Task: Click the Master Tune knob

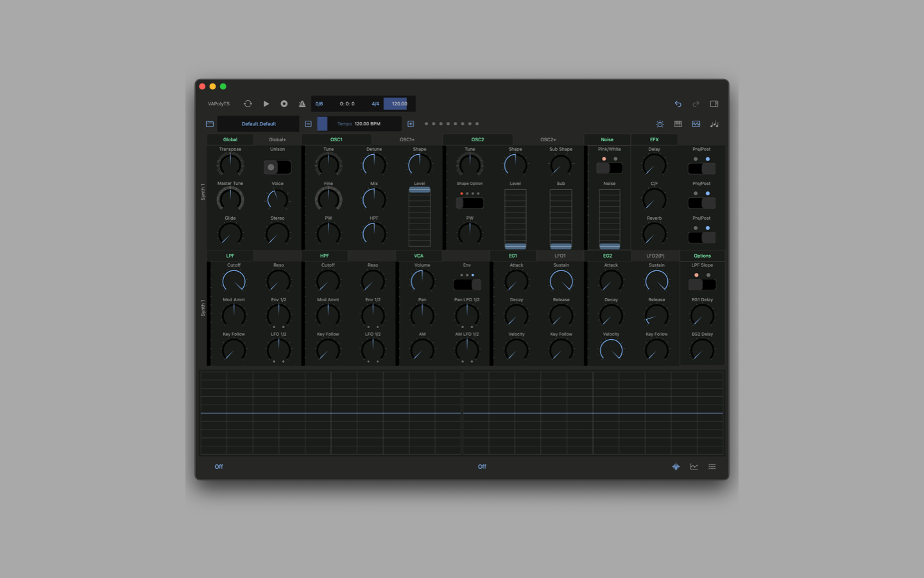Action: (x=230, y=199)
